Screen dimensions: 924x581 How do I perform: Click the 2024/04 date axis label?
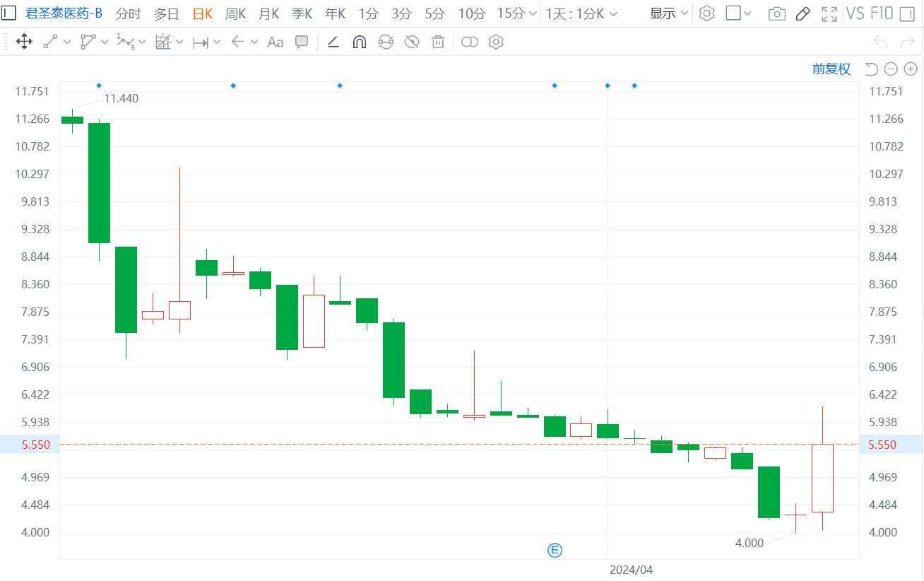tap(631, 569)
